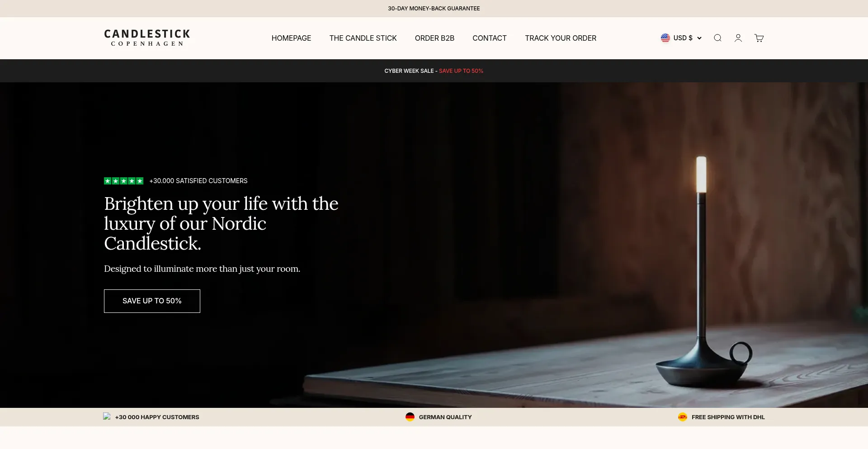Open The Candle Stick menu item
The width and height of the screenshot is (868, 449).
click(363, 38)
